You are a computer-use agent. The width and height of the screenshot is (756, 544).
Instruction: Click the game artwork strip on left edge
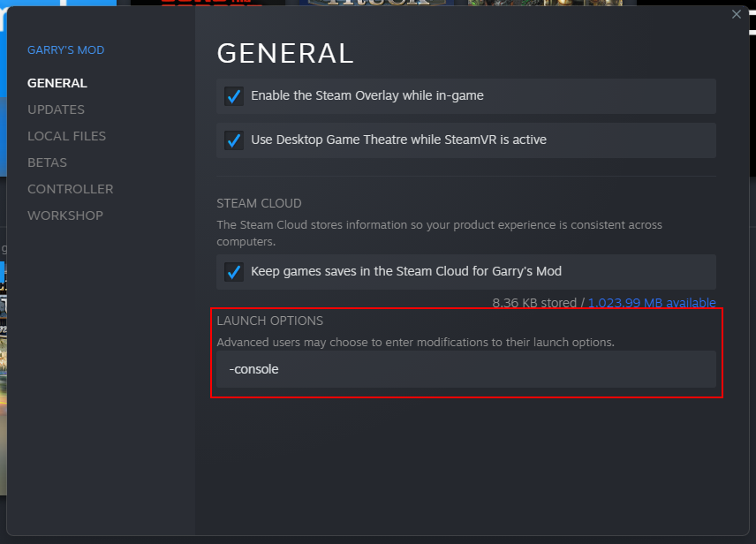pyautogui.click(x=3, y=376)
